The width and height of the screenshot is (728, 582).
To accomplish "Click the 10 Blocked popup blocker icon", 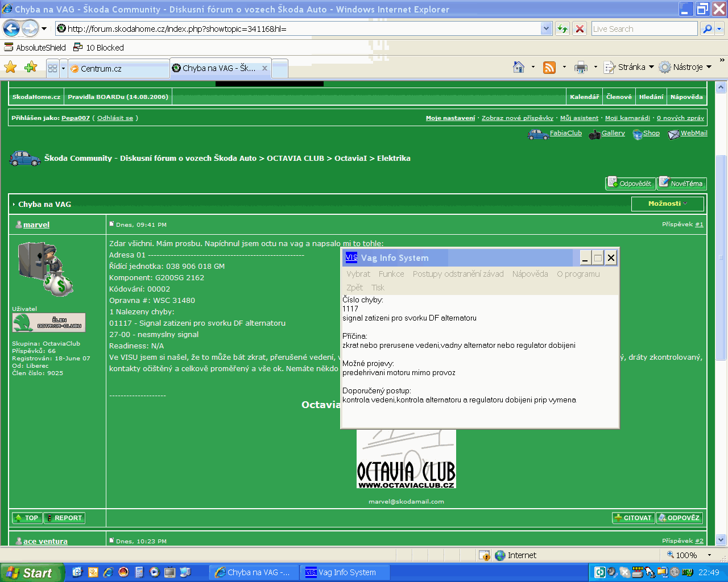I will coord(78,47).
